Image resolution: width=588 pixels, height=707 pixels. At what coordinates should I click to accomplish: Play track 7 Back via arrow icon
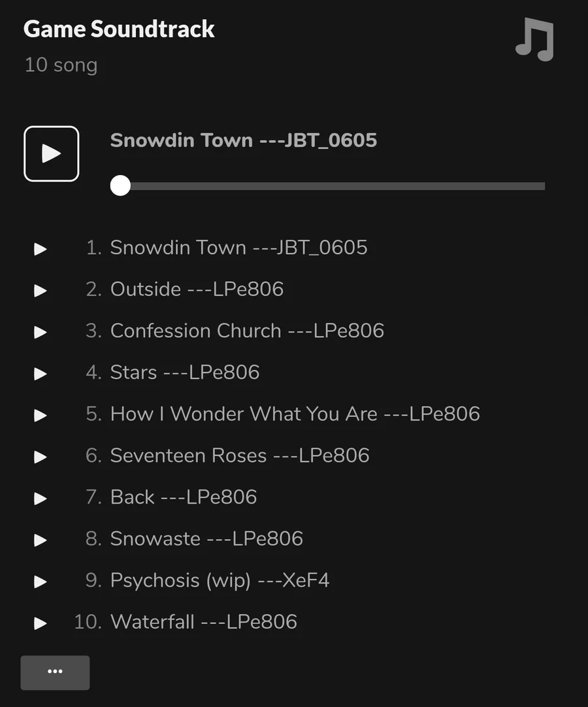(x=41, y=499)
